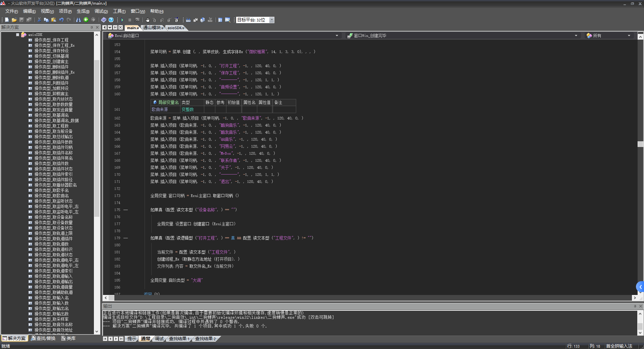Image resolution: width=644 pixels, height=349 pixels.
Task: Click the Save toolbar icon
Action: point(22,20)
